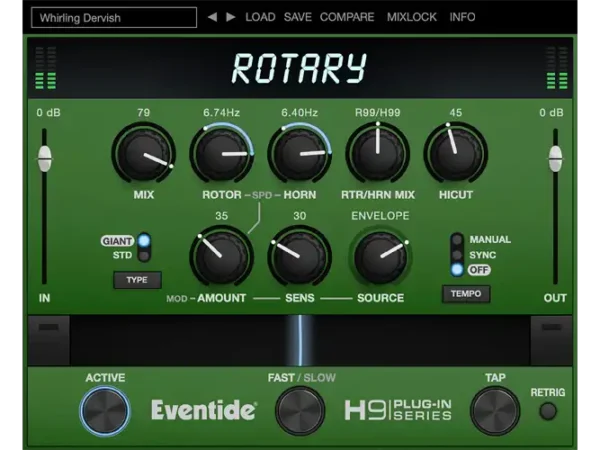Click the 6.74Hz rotor speed value
This screenshot has height=450, width=600.
(x=222, y=112)
